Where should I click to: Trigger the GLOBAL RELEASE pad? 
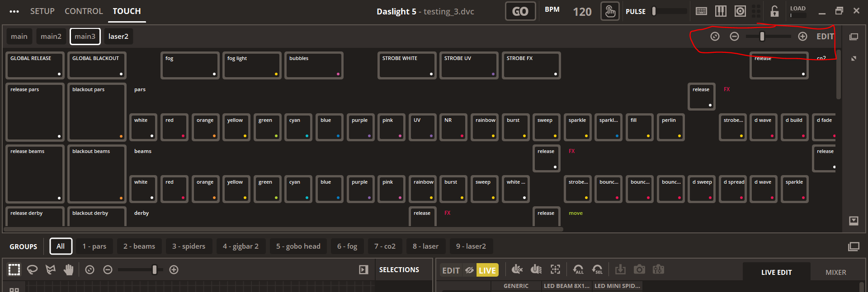35,65
